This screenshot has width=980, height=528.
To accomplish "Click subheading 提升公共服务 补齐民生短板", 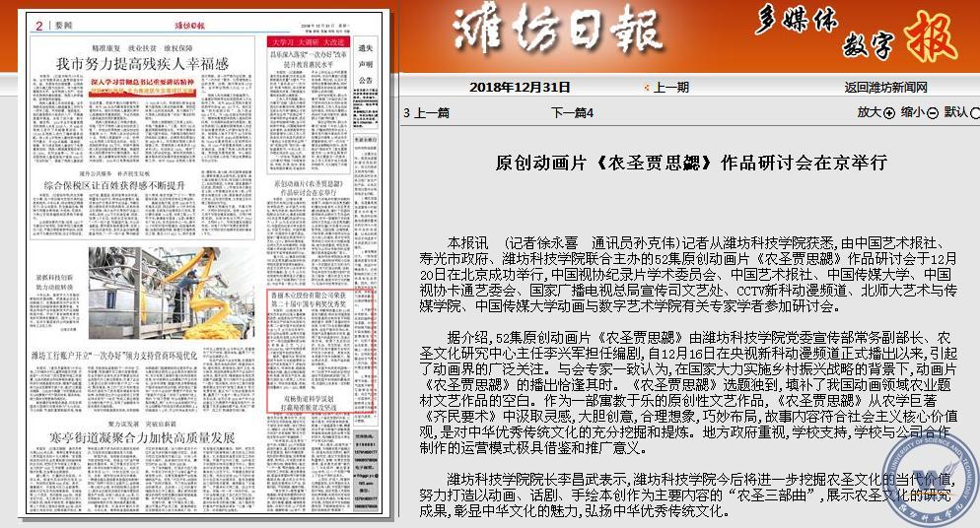I will tap(114, 172).
